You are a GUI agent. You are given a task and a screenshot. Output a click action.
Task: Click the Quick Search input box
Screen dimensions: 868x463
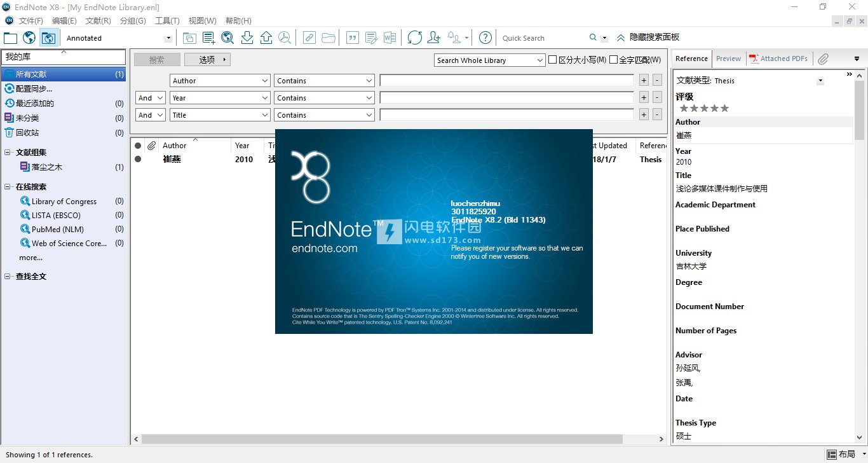[543, 38]
